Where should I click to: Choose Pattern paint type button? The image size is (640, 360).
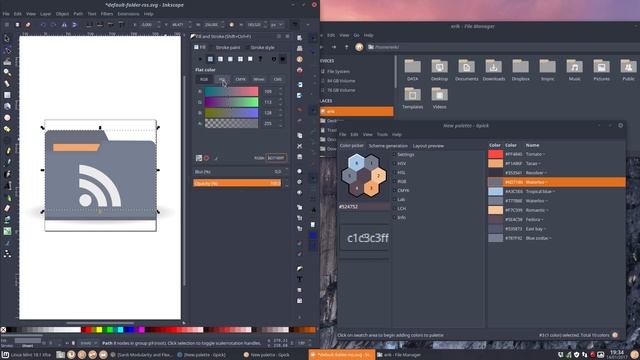click(x=240, y=59)
